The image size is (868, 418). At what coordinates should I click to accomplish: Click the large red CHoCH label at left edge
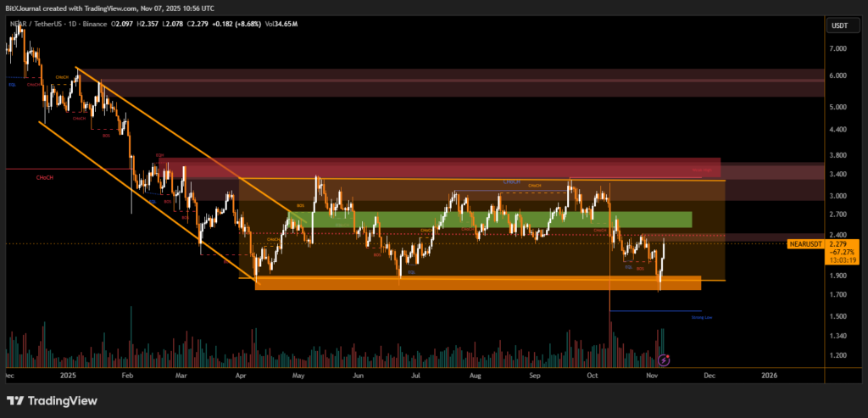46,178
